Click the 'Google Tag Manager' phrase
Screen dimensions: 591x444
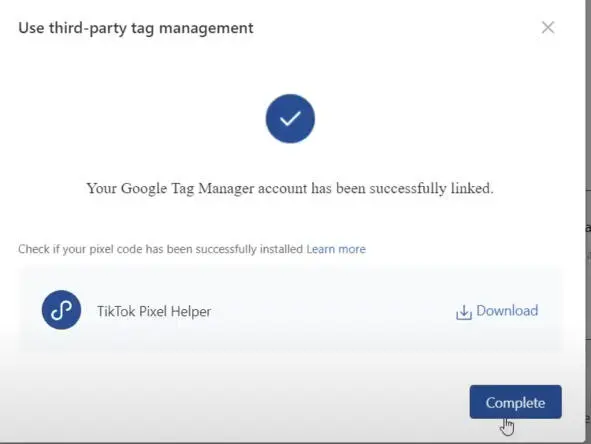(187, 188)
